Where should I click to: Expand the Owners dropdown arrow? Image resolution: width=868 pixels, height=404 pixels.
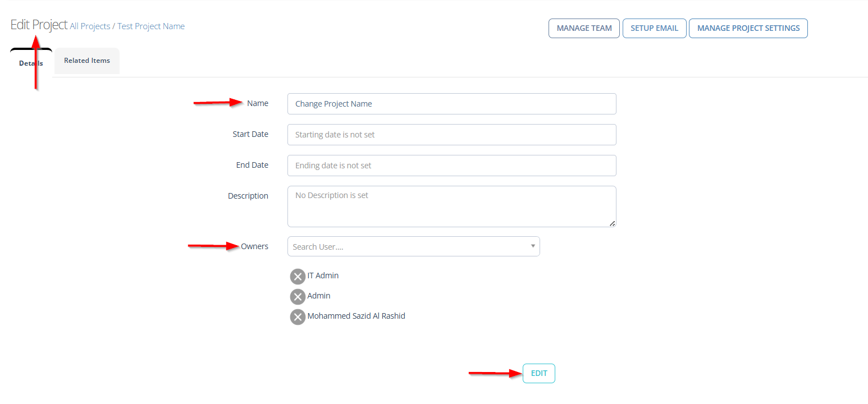pos(532,246)
